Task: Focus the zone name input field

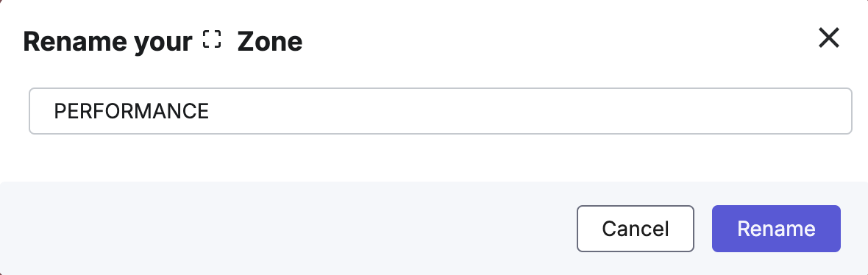Action: coord(440,111)
